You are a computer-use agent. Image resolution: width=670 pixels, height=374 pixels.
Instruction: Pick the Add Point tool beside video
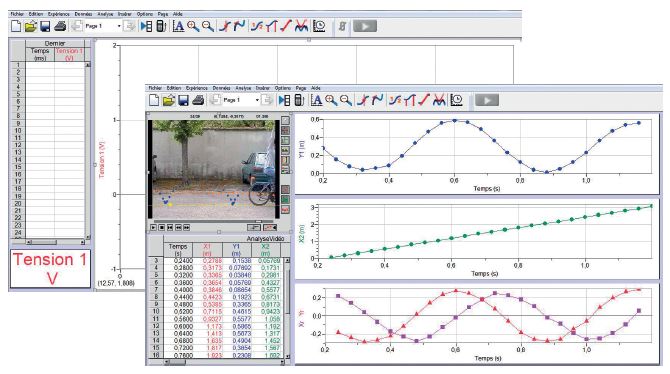[x=285, y=130]
